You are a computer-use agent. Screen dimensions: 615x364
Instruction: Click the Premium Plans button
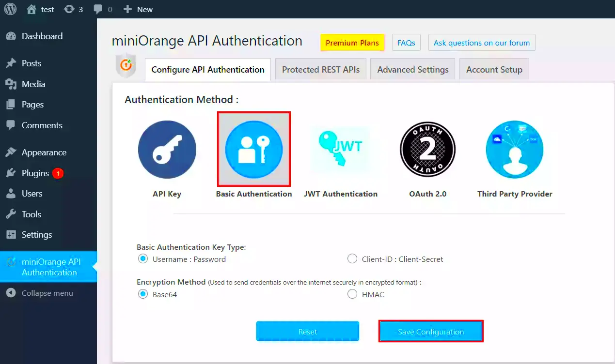coord(352,43)
